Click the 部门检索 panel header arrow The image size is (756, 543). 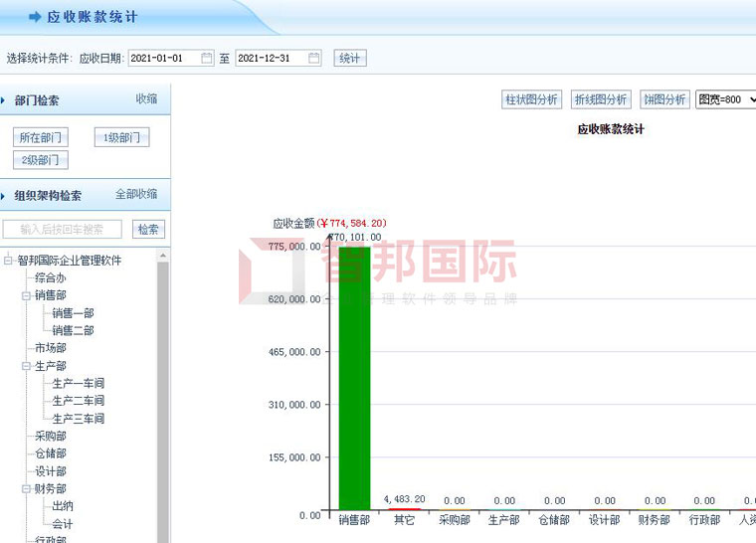[3, 100]
